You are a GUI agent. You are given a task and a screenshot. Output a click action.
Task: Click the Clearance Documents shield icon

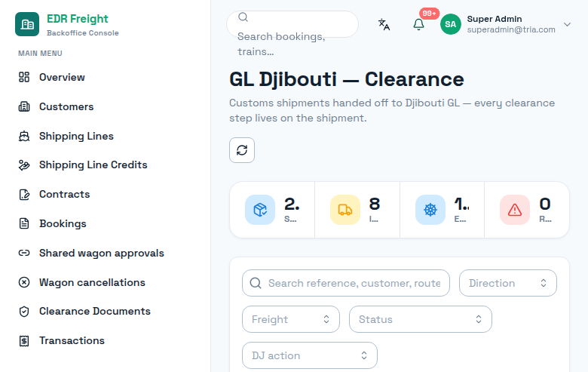[x=24, y=311]
